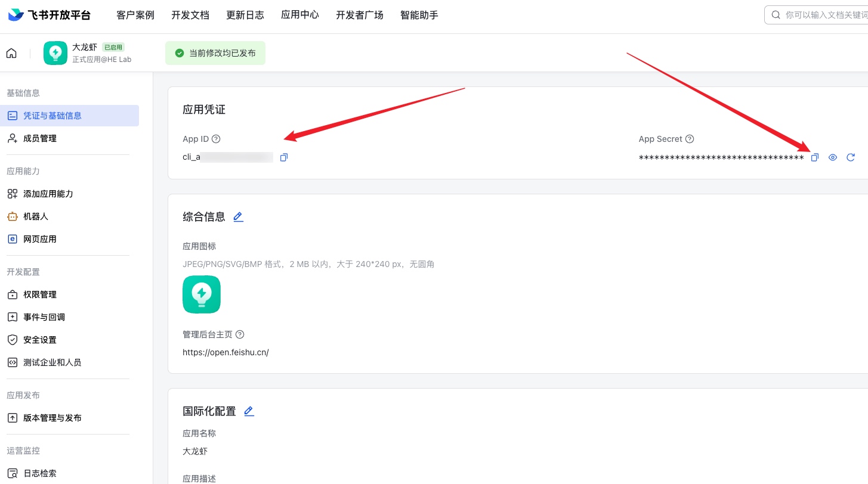
Task: Click the https://open.feishu.cn/ URL text
Action: click(226, 352)
